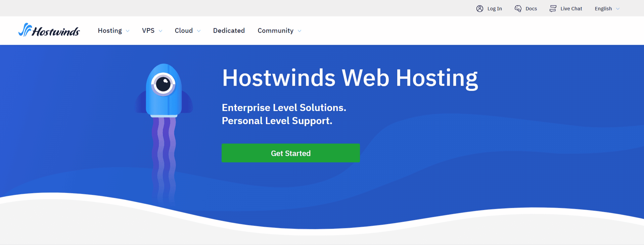Image resolution: width=644 pixels, height=245 pixels.
Task: Go to the Dedicated page
Action: coord(229,31)
